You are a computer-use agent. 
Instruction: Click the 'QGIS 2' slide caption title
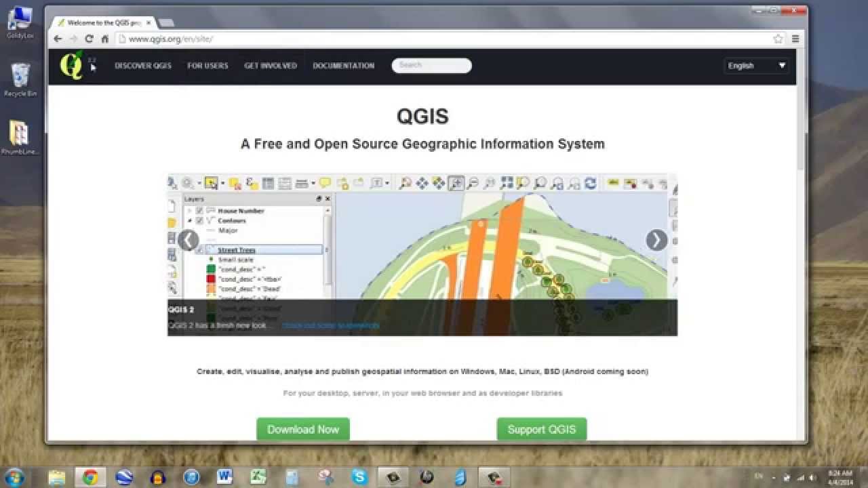point(181,310)
